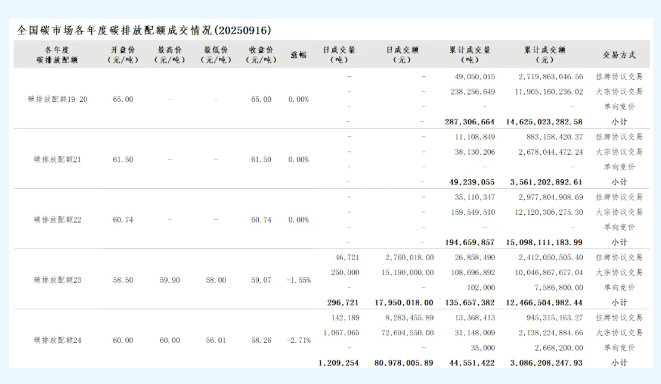This screenshot has width=661, height=384.
Task: Select subtotal volume 49,239,055
Action: tap(472, 182)
